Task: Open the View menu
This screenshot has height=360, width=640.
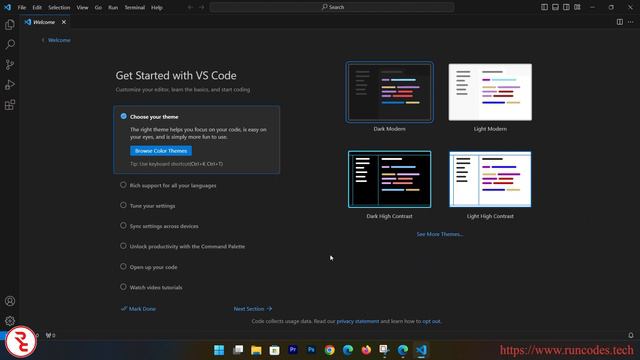Action: click(x=82, y=7)
